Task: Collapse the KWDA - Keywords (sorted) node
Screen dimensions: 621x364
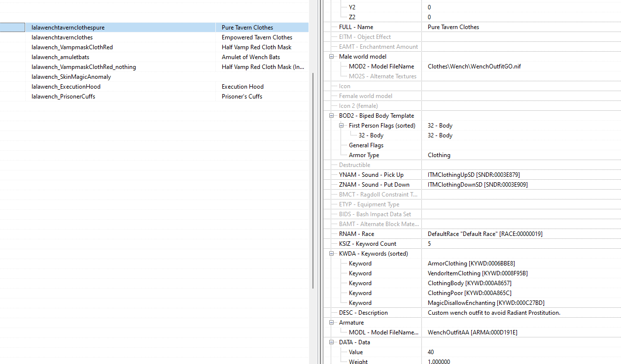Action: (x=333, y=254)
